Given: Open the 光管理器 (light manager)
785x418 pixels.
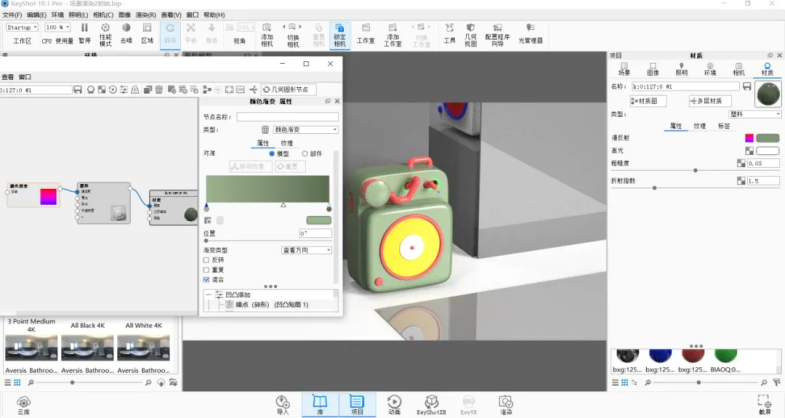Looking at the screenshot, I should (x=528, y=35).
